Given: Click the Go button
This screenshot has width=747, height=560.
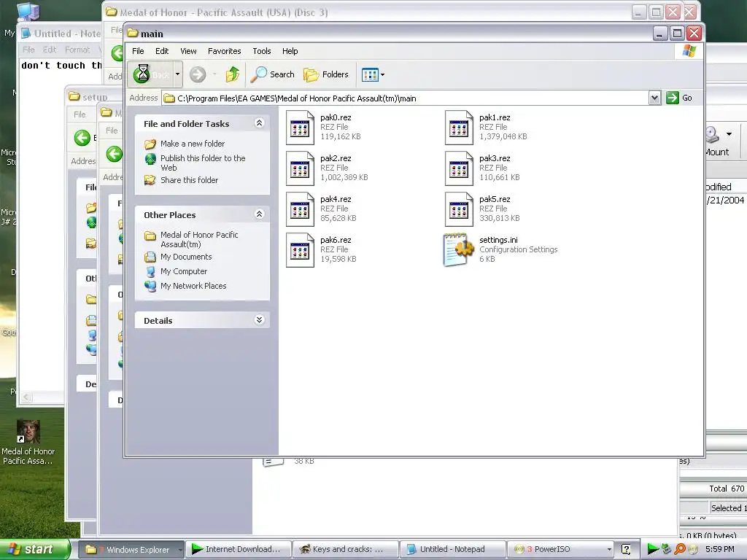Looking at the screenshot, I should 679,98.
